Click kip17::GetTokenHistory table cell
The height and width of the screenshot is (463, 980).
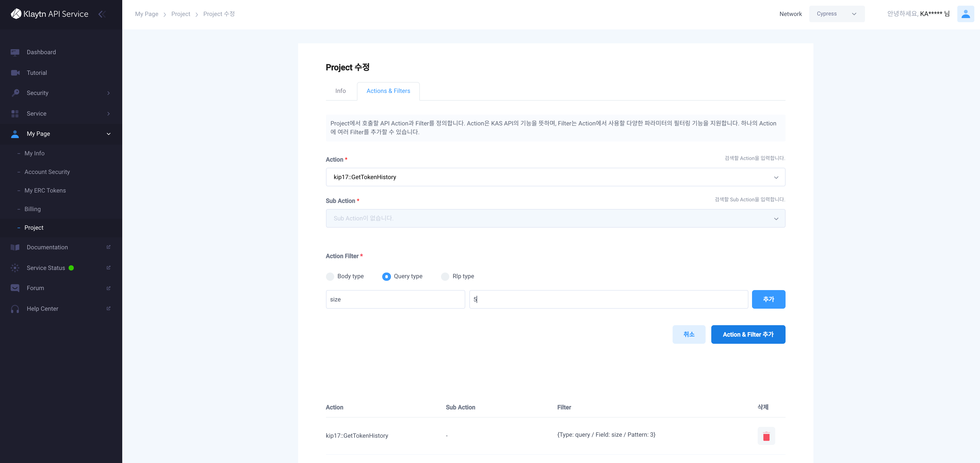[x=357, y=436]
